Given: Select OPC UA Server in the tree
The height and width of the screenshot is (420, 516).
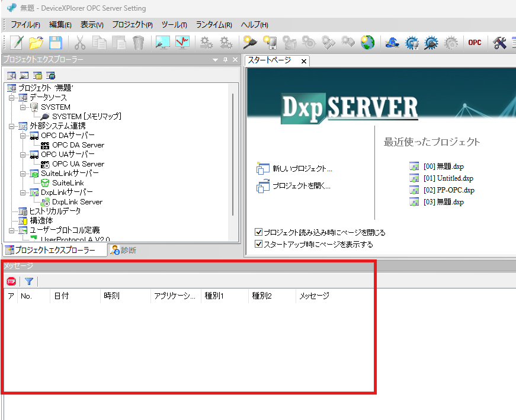Looking at the screenshot, I should click(78, 164).
